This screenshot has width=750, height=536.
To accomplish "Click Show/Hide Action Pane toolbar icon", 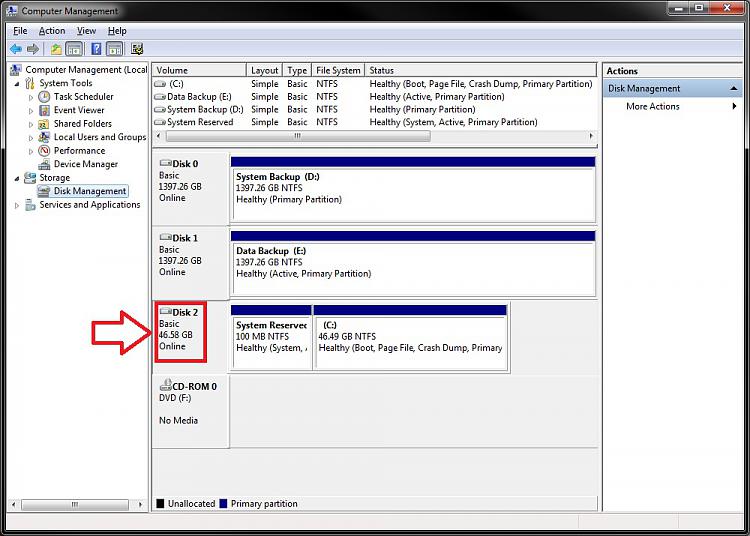I will [x=114, y=49].
